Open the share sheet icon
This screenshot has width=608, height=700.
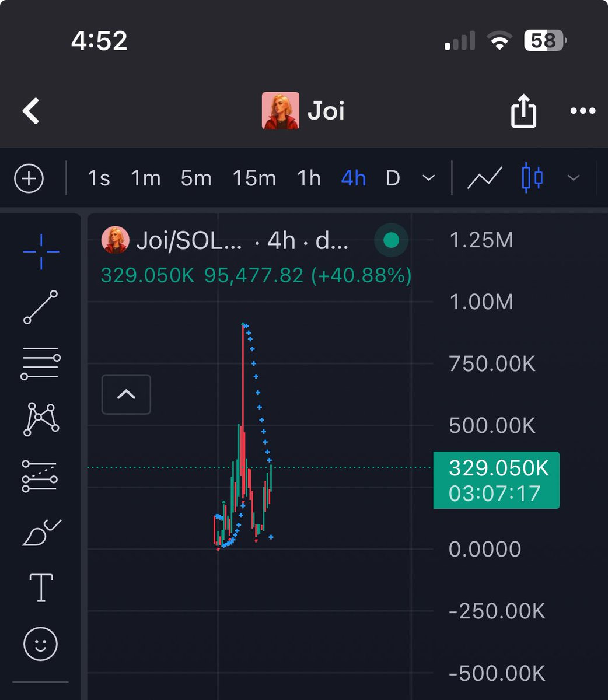click(523, 110)
